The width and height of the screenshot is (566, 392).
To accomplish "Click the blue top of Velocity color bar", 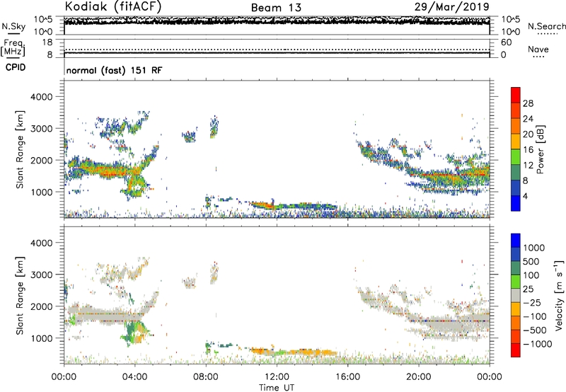I will coord(516,241).
